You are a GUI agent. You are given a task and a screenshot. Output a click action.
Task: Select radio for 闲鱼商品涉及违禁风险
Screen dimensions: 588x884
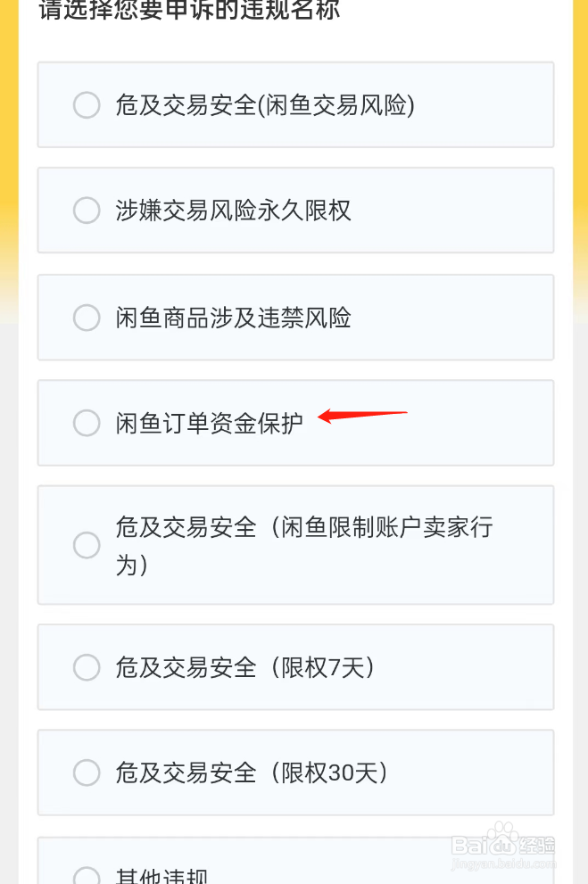point(87,318)
